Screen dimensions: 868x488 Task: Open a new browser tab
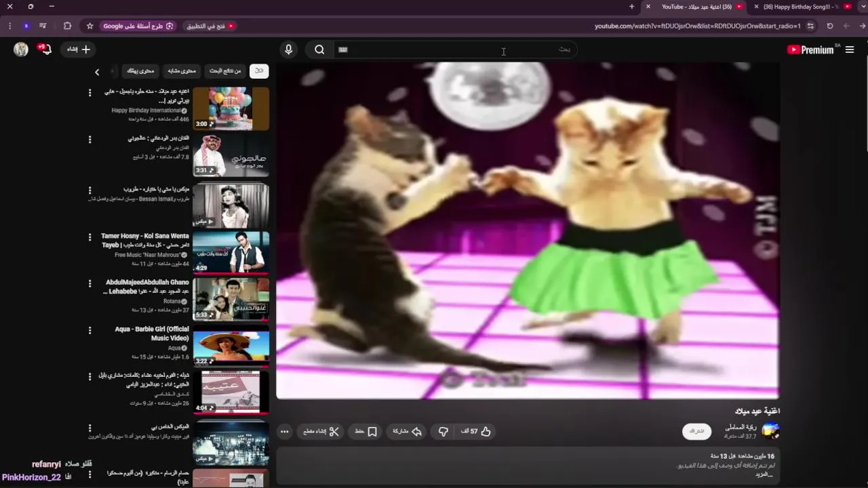click(631, 7)
